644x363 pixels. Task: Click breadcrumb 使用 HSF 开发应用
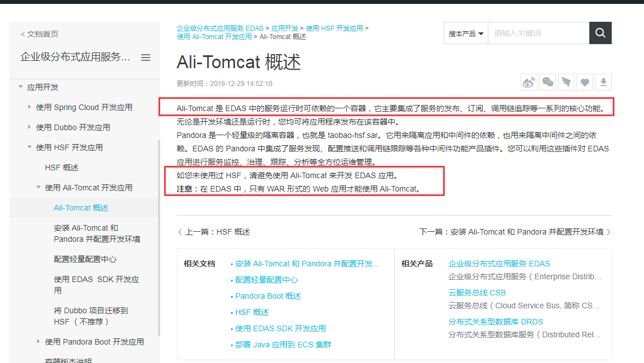point(334,28)
